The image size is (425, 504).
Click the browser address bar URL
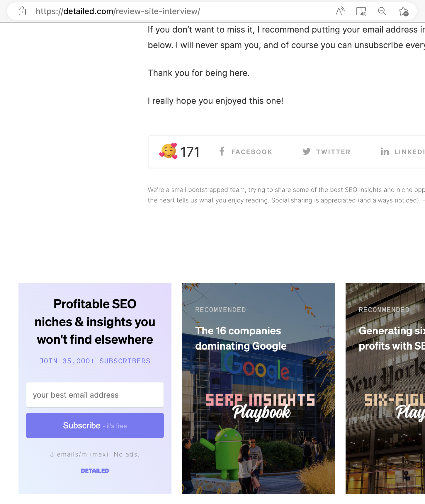[x=118, y=11]
